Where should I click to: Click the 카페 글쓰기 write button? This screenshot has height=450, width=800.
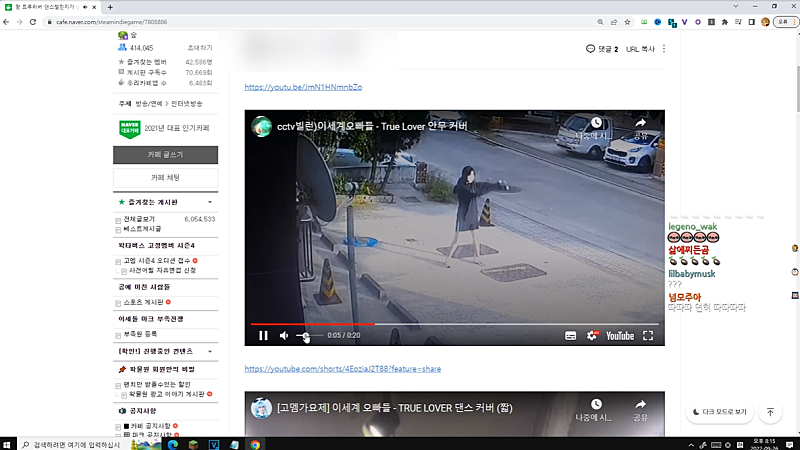pyautogui.click(x=165, y=155)
